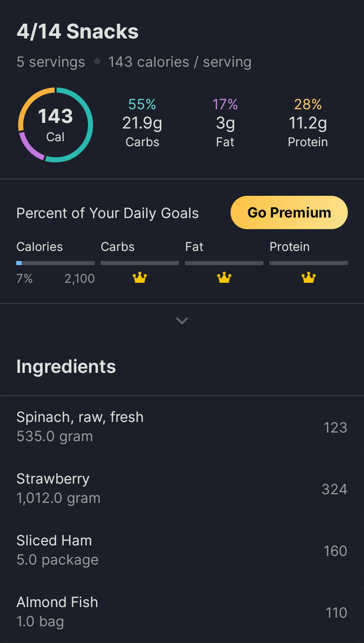364x643 pixels.
Task: Click the Protein daily goal bar
Action: 308,263
